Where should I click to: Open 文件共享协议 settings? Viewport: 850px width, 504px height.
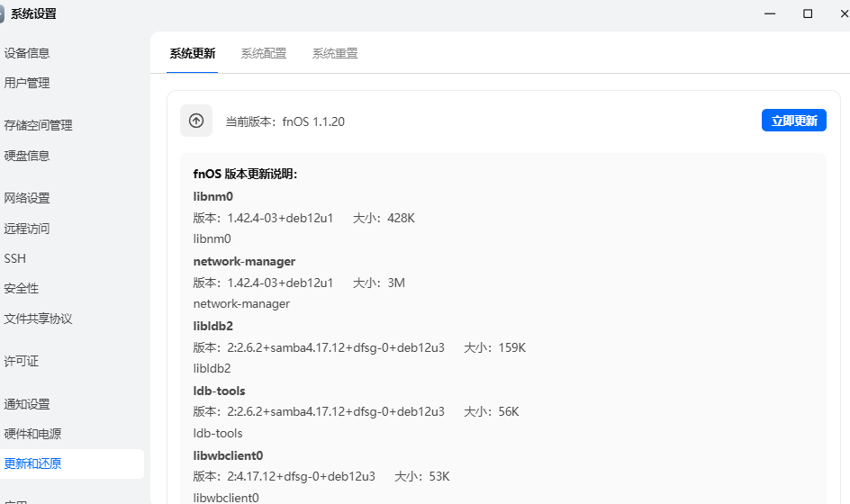click(x=38, y=319)
